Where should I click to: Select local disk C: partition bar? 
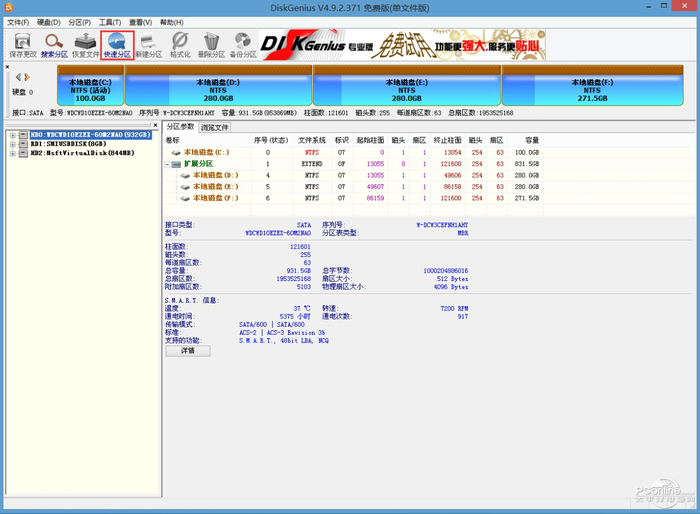[x=90, y=86]
